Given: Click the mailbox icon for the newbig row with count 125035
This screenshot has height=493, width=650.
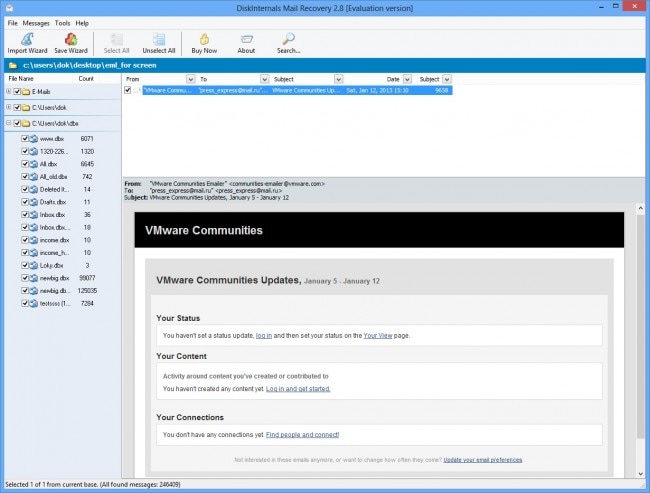Looking at the screenshot, I should 34,291.
